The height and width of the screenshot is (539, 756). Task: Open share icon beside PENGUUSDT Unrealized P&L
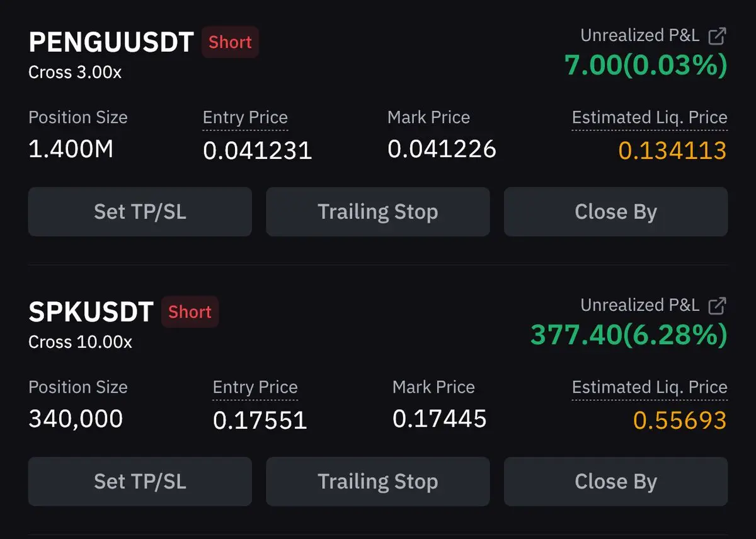[717, 36]
